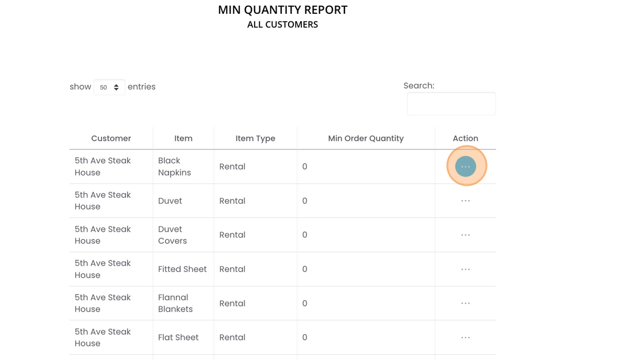Sort by Item Type column header
644x360 pixels.
(x=255, y=139)
